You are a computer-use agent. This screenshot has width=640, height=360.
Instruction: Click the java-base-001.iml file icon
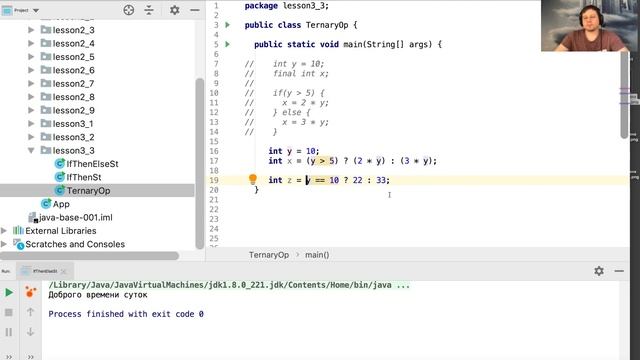pyautogui.click(x=33, y=218)
